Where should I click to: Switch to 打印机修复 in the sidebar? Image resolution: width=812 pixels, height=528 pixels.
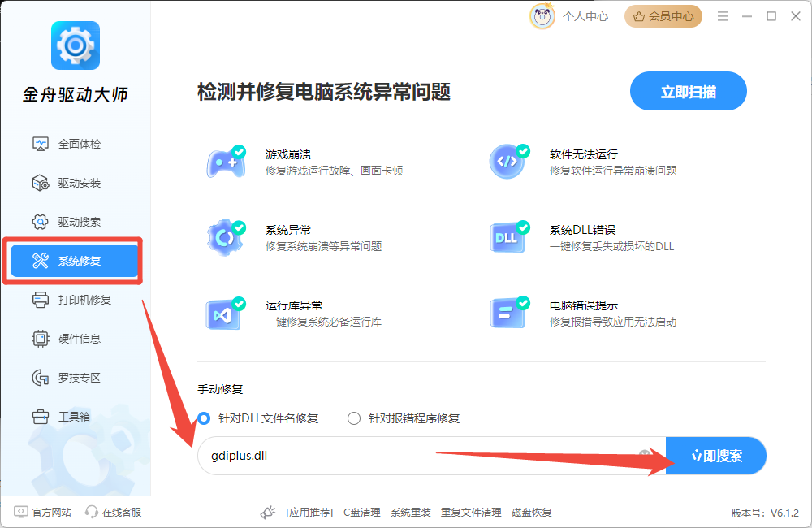74,300
